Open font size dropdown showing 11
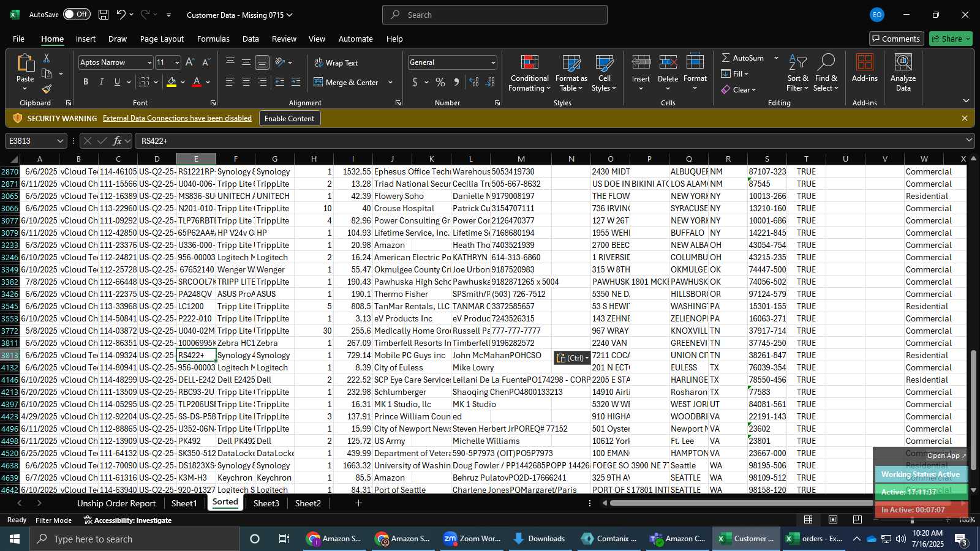980x551 pixels. (177, 62)
